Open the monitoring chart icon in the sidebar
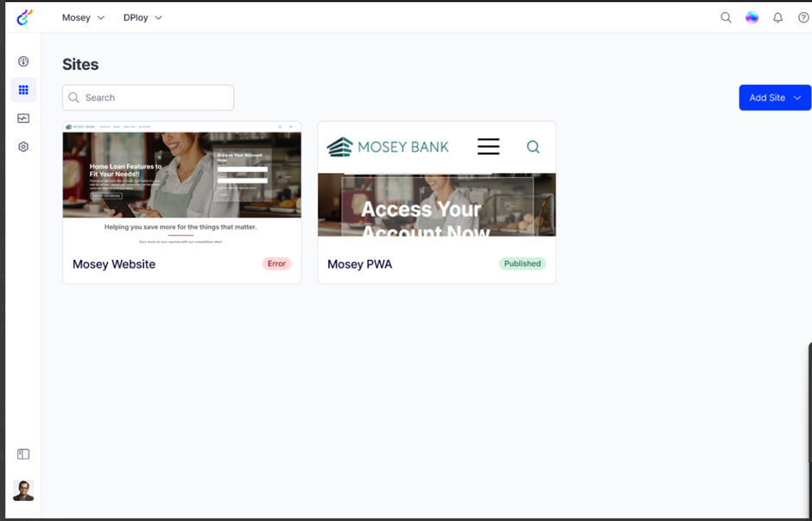This screenshot has height=521, width=812. coord(23,118)
